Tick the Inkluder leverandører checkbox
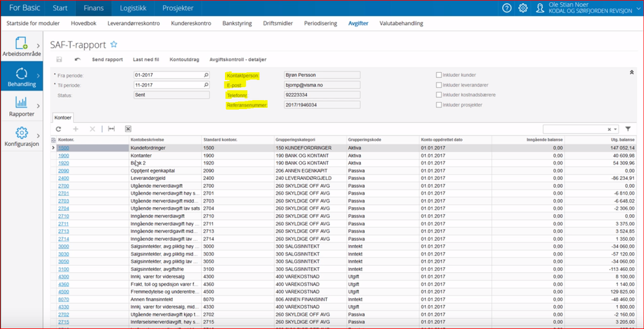This screenshot has width=644, height=329. click(x=439, y=85)
